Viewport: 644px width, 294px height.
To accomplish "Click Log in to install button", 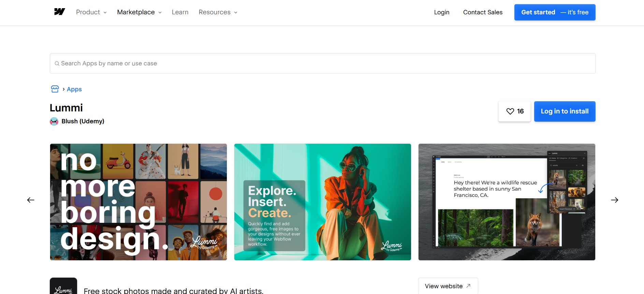I will click(x=565, y=111).
